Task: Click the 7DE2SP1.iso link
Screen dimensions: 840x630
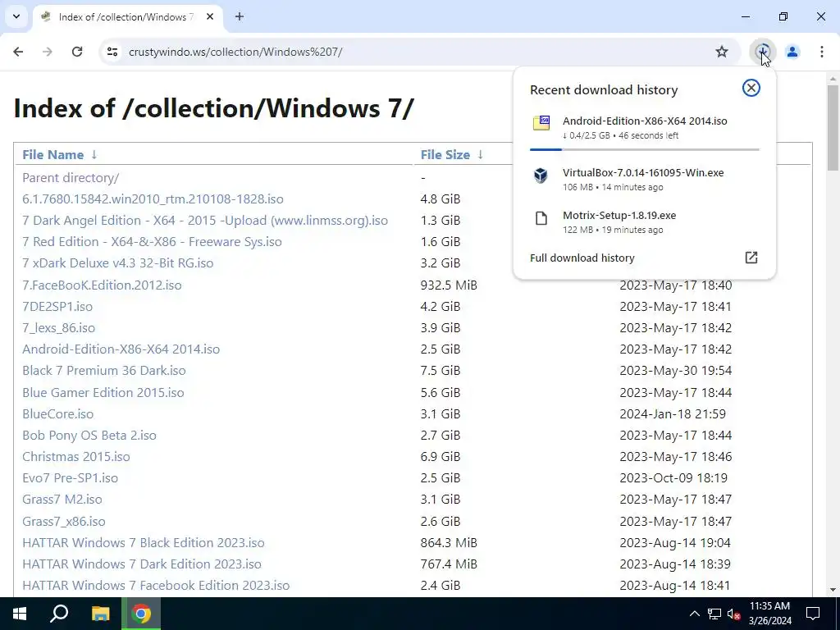Action: coord(57,307)
